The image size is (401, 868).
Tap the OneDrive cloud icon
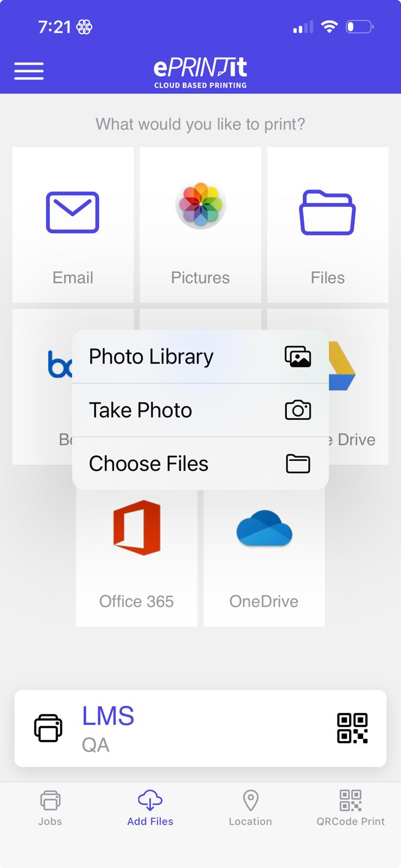tap(264, 528)
